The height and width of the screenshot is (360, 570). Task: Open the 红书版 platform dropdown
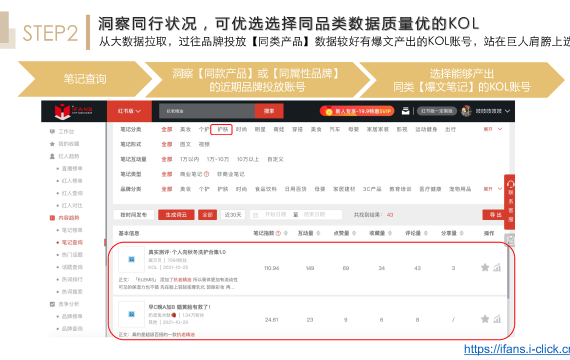click(x=129, y=111)
